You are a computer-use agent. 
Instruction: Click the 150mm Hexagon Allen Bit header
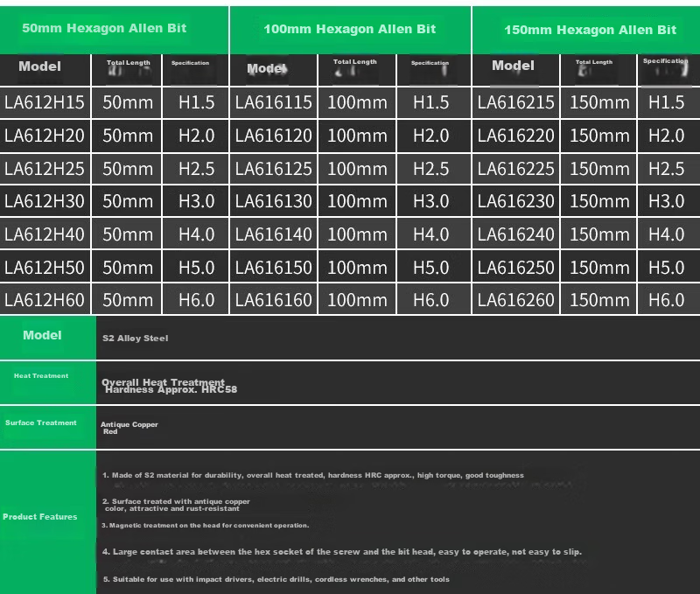click(590, 30)
